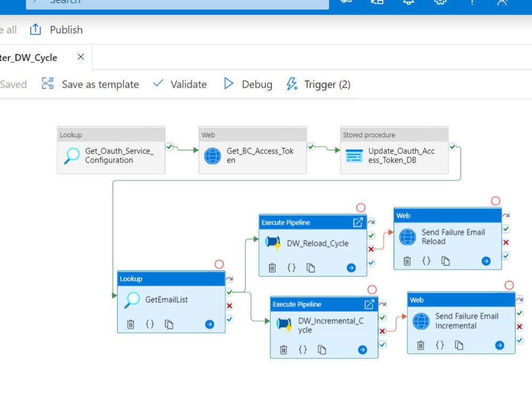Click the Publish upload icon
The height and width of the screenshot is (399, 532).
[x=35, y=29]
